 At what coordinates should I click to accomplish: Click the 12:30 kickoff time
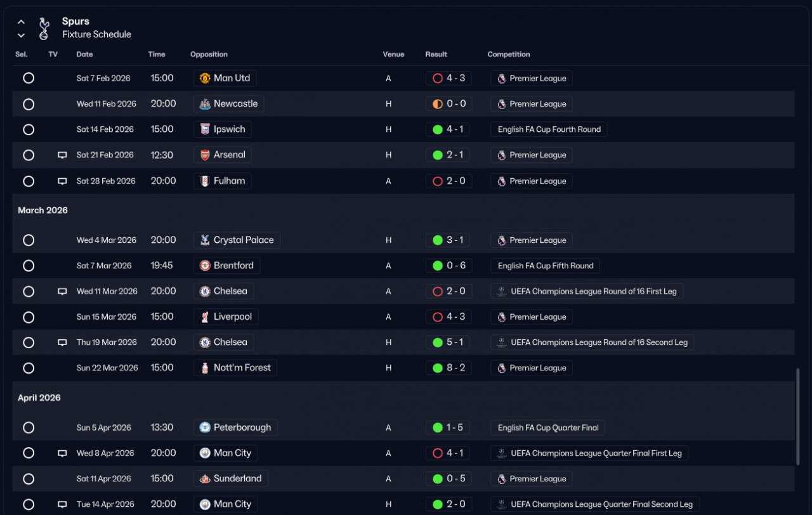tap(162, 155)
